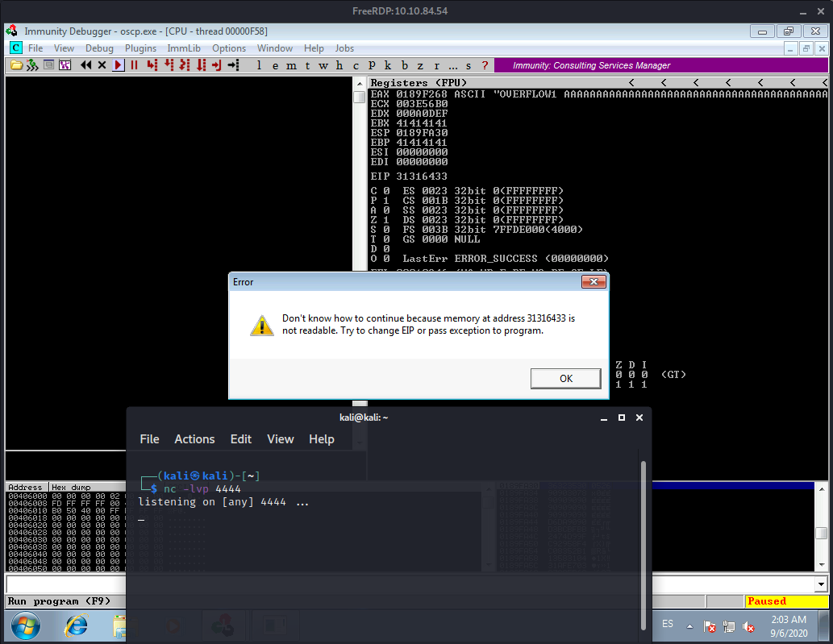Image resolution: width=833 pixels, height=644 pixels.
Task: Click the Step over toolbar icon
Action: [169, 65]
